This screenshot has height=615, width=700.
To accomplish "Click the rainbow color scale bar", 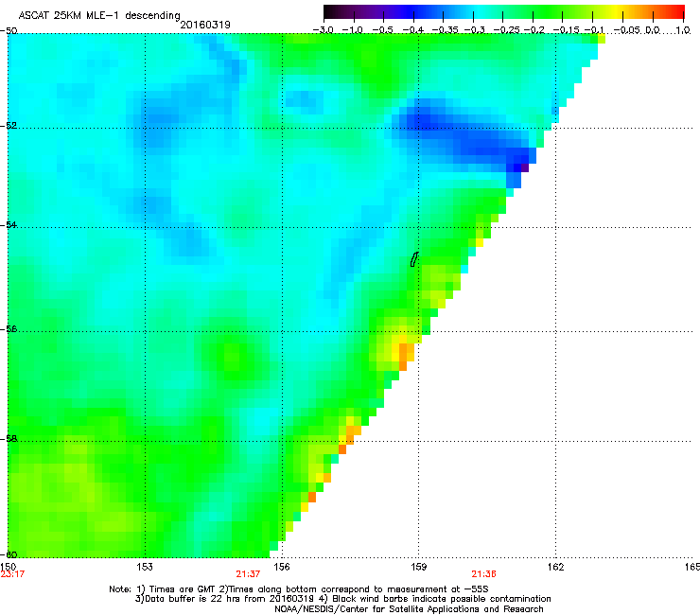I will click(504, 11).
